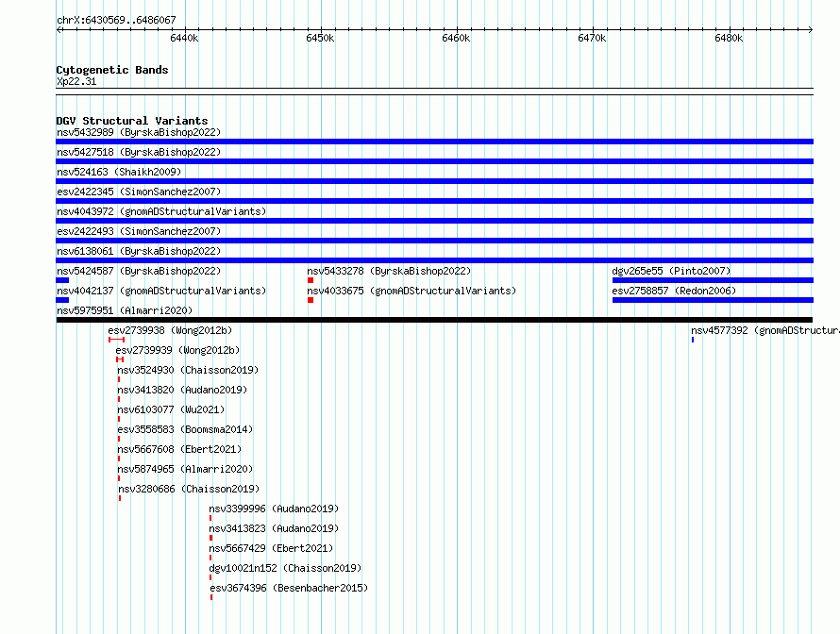This screenshot has width=840, height=634.
Task: Select blue bar under esv2758857 (Redon2006)
Action: click(x=713, y=300)
